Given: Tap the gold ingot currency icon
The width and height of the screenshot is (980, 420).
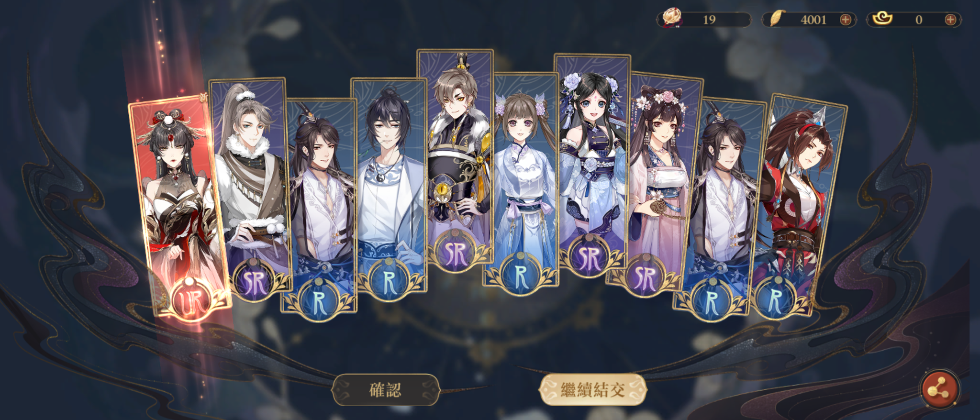Looking at the screenshot, I should point(882,19).
